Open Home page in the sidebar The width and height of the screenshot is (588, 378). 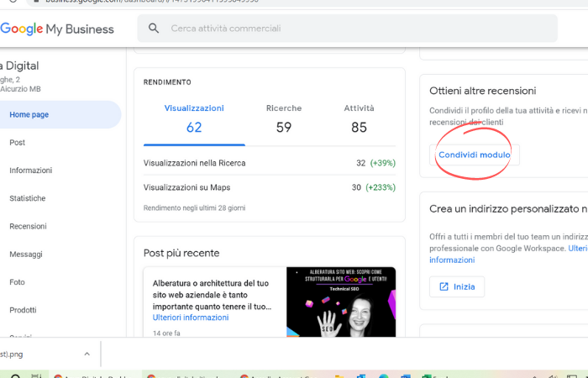[29, 114]
